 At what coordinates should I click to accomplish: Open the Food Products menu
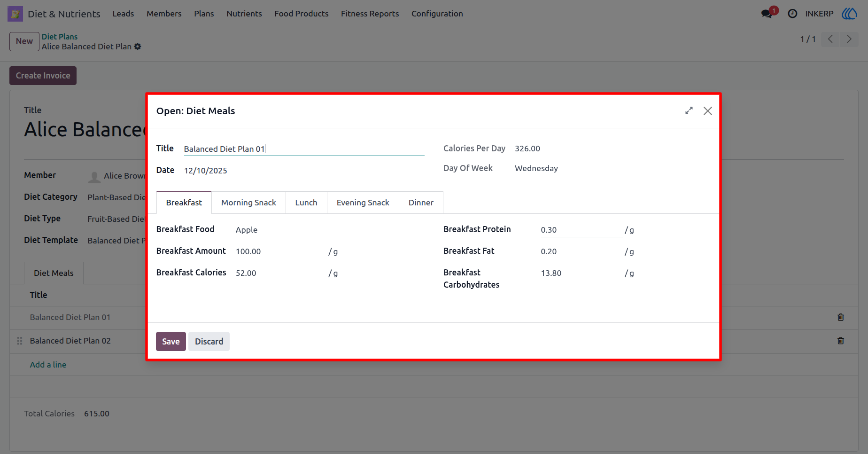[x=301, y=14]
